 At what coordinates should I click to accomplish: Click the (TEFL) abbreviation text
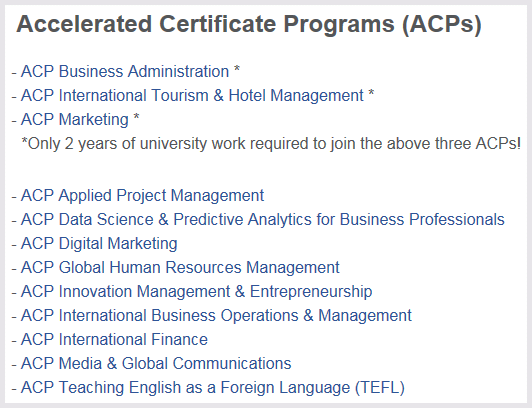click(380, 388)
